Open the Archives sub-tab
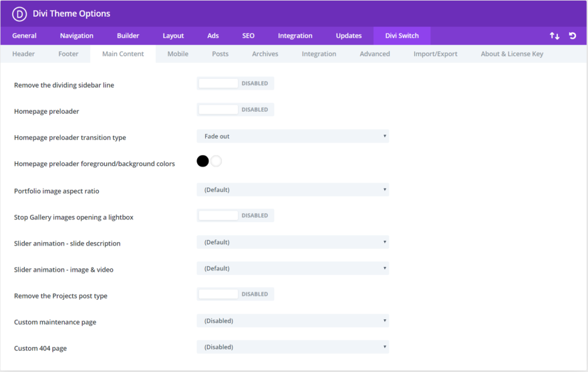Image resolution: width=588 pixels, height=372 pixels. (265, 54)
